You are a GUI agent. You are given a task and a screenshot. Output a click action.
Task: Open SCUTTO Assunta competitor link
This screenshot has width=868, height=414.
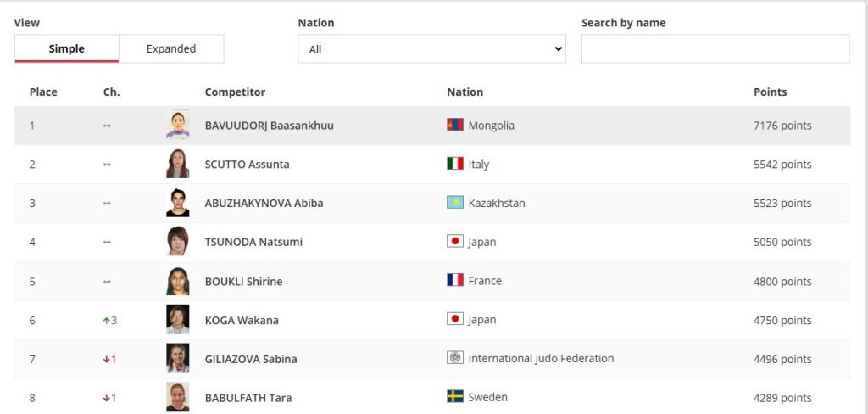click(247, 164)
